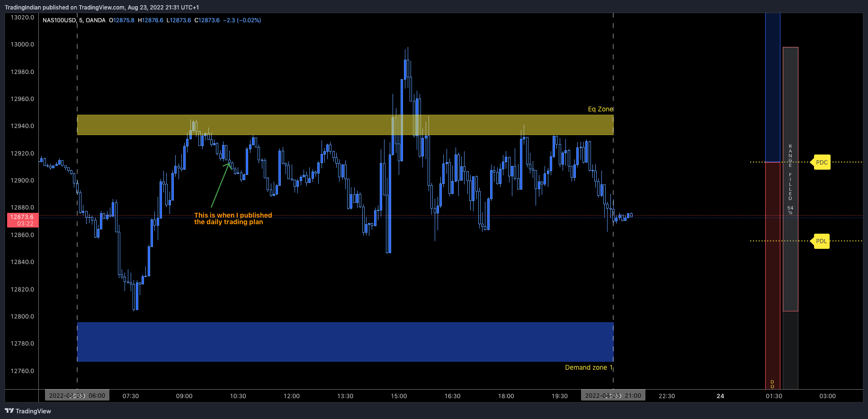Screen dimensions: 868x419
Task: Click the 01:30 time axis label
Action: (774, 396)
